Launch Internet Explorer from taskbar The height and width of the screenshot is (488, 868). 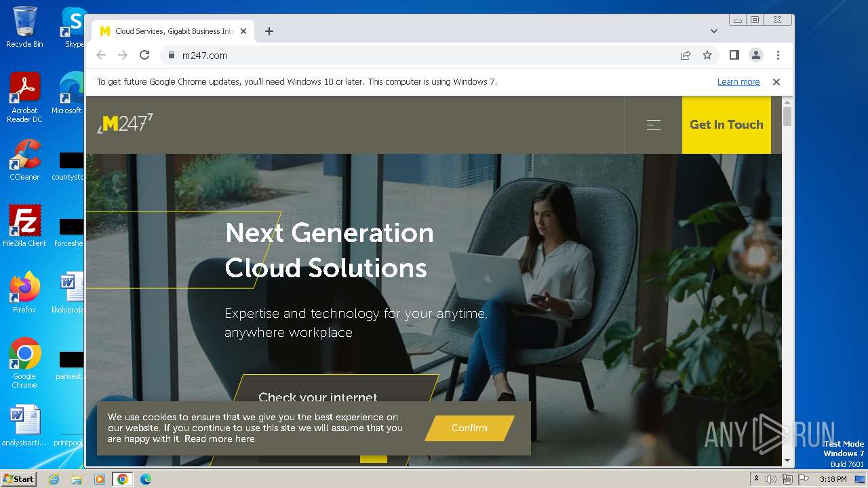coord(54,479)
